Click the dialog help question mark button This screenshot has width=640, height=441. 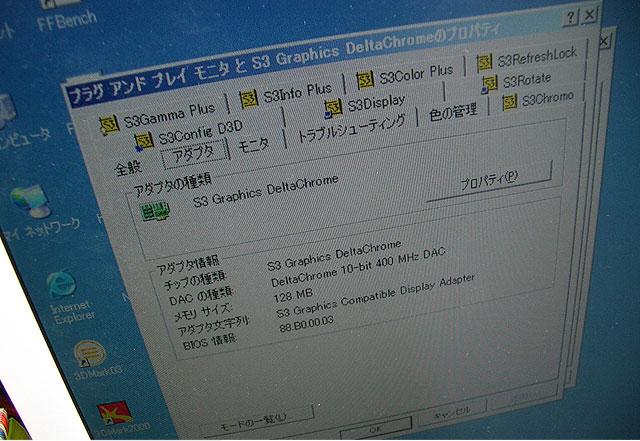point(571,18)
